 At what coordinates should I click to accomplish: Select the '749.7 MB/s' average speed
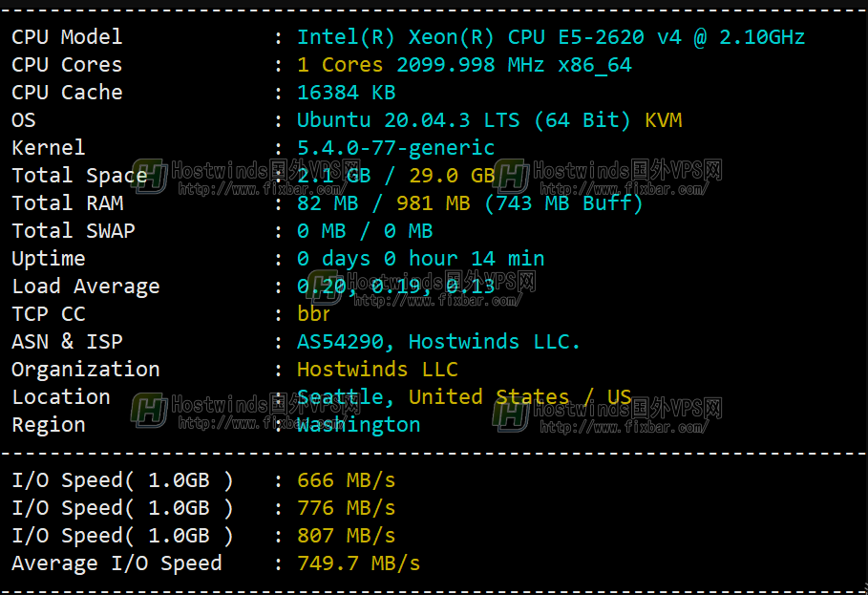point(359,563)
